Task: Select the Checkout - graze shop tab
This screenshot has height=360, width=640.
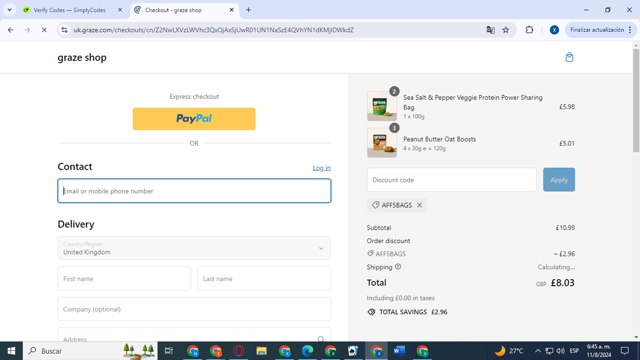Action: pos(173,10)
